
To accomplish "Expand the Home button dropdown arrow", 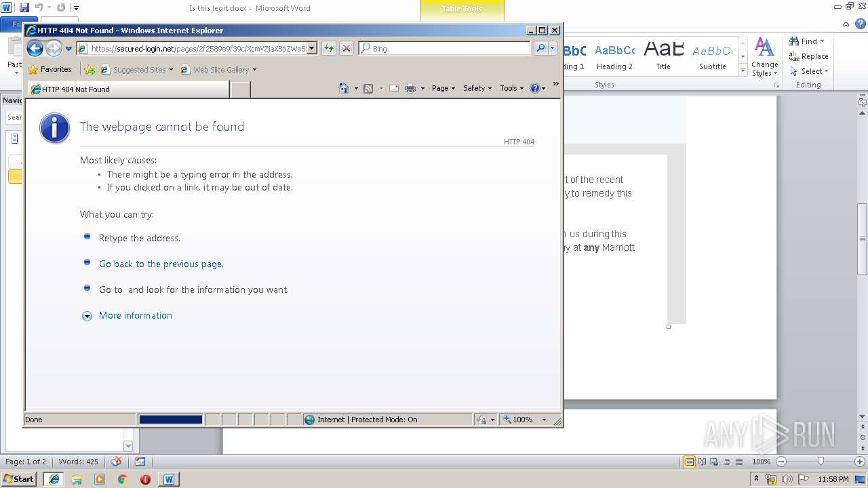I will [356, 88].
